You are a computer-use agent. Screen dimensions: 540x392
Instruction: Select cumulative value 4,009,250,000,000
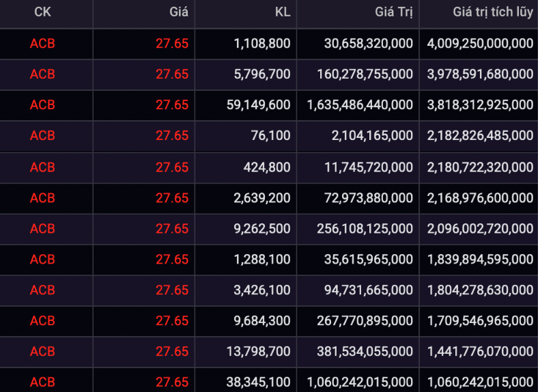pos(480,44)
